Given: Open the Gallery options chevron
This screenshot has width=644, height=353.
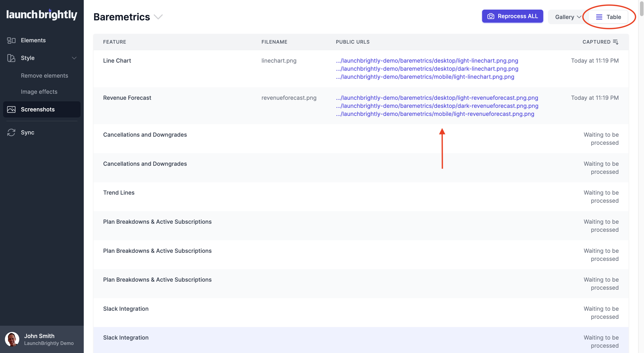Looking at the screenshot, I should point(579,17).
